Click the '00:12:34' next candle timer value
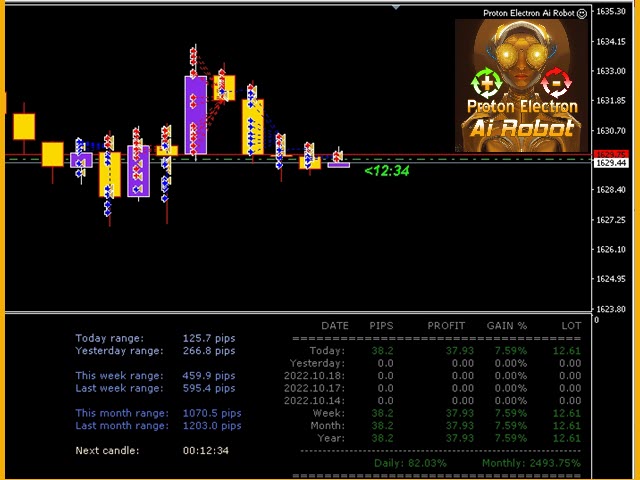The image size is (640, 480). [x=206, y=451]
